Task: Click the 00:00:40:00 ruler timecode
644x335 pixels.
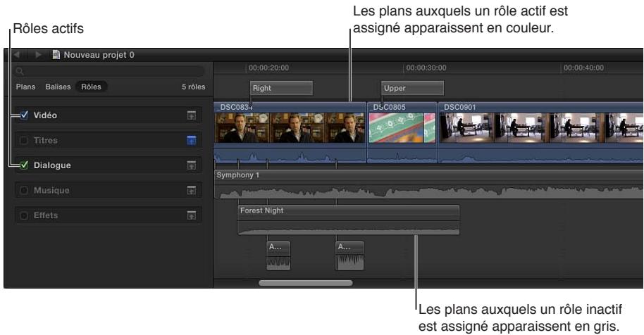Action: coord(583,68)
